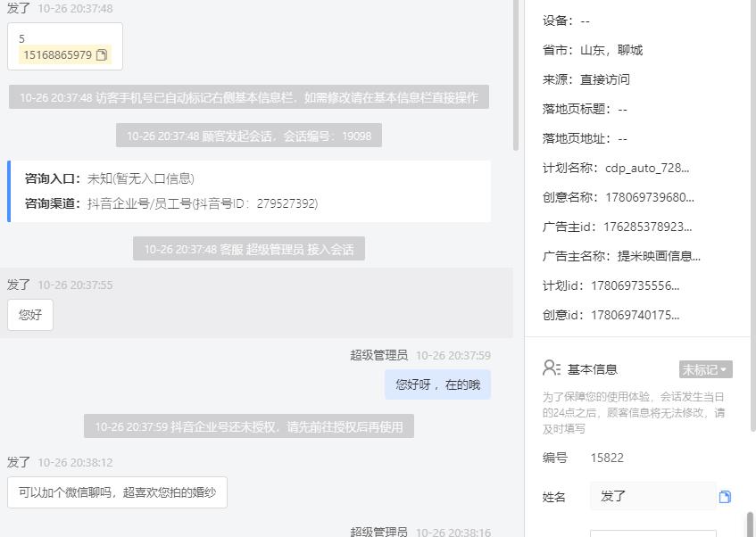
Task: Click the sender name 超级管理员 at 20:37:59
Action: point(379,355)
